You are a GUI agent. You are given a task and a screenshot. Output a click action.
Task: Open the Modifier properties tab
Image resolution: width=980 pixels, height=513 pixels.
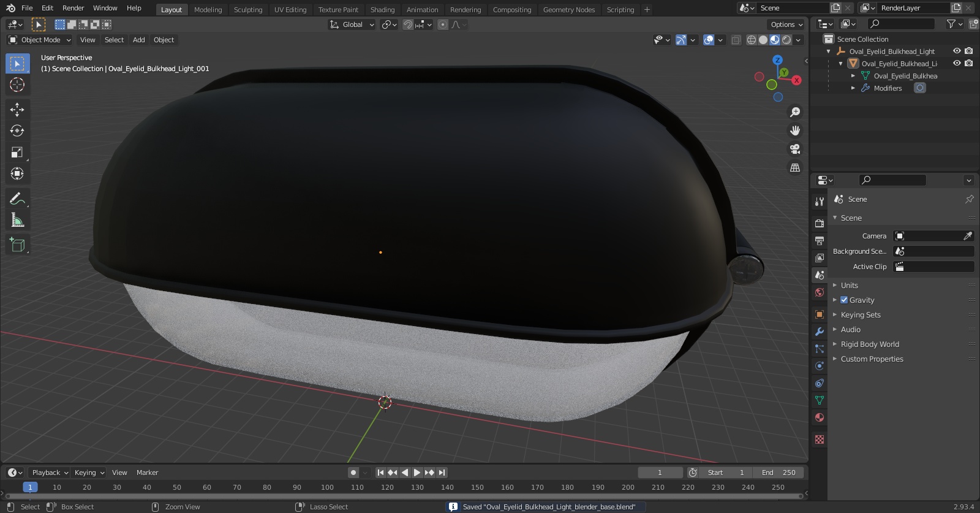click(820, 332)
